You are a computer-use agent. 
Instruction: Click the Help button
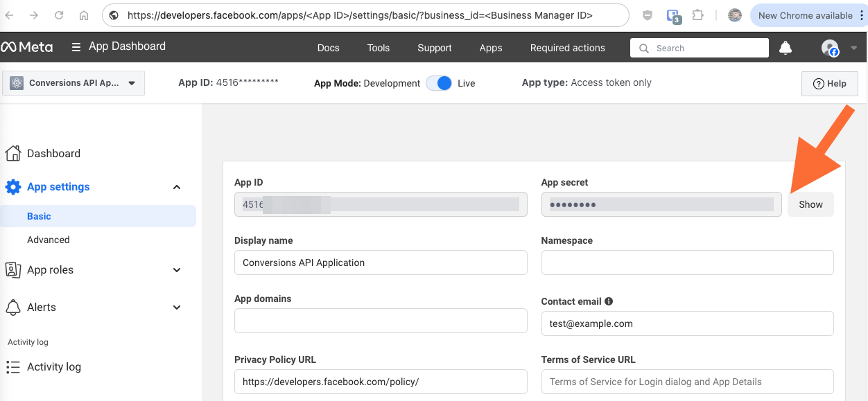(x=829, y=83)
